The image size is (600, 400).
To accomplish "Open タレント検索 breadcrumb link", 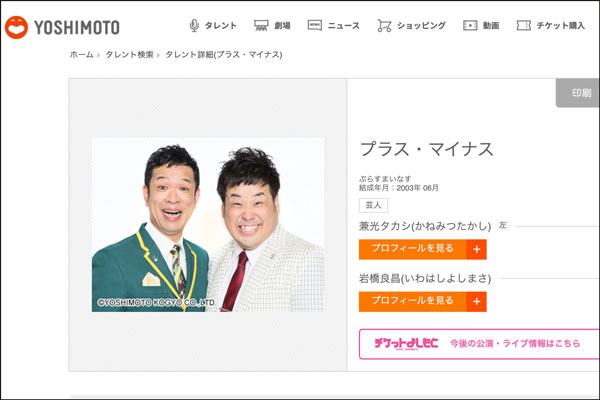I will pyautogui.click(x=129, y=55).
